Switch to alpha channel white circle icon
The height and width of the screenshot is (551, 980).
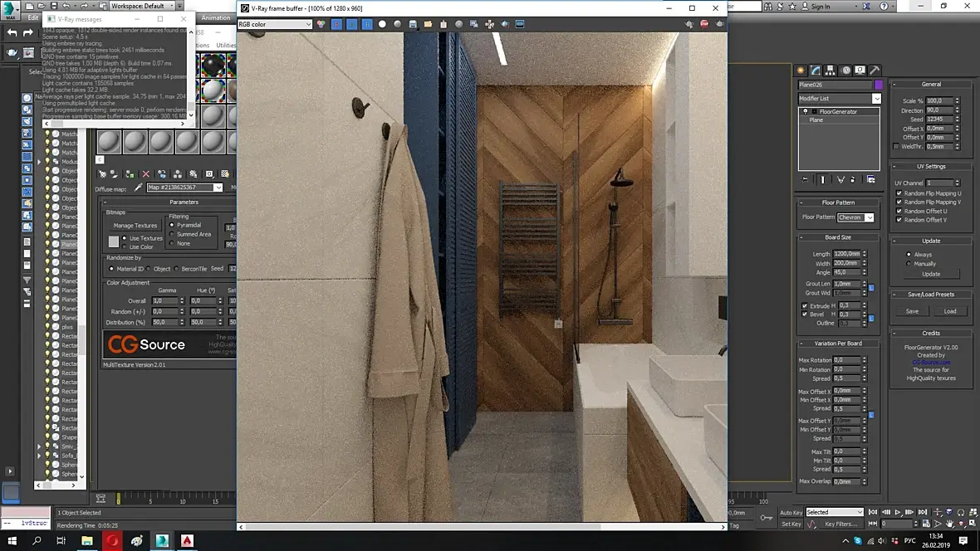click(382, 24)
